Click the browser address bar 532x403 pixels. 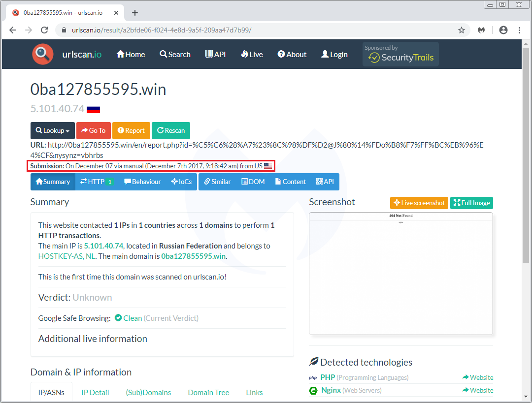click(x=256, y=30)
